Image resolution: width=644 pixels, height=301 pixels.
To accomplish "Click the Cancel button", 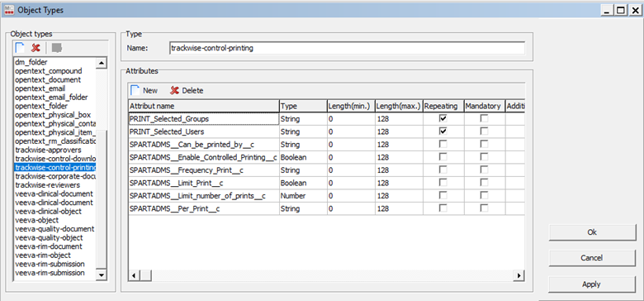I will point(592,258).
